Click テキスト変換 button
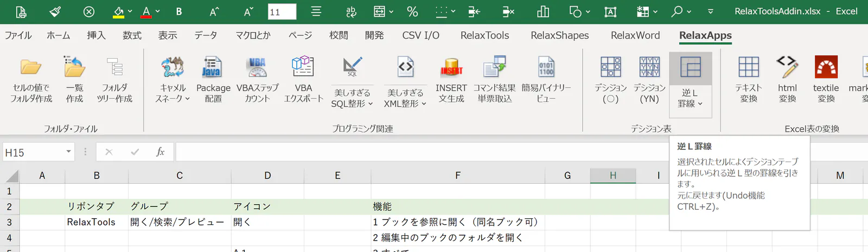 point(749,80)
